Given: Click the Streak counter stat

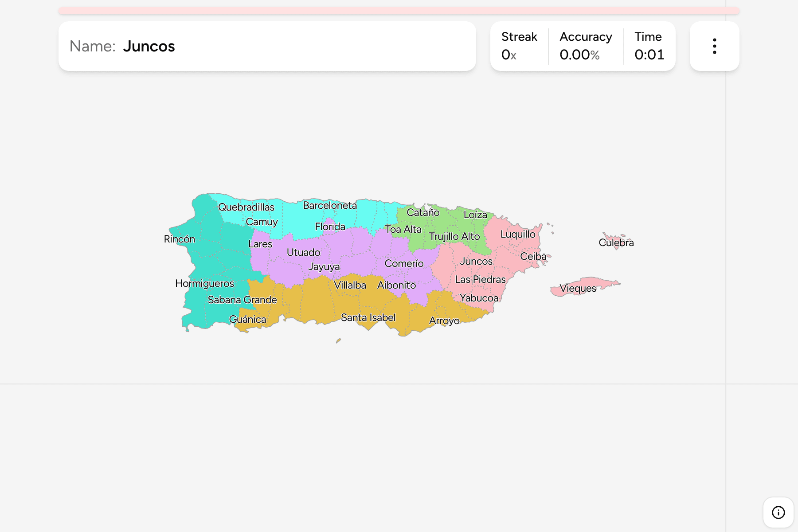Looking at the screenshot, I should pyautogui.click(x=519, y=46).
